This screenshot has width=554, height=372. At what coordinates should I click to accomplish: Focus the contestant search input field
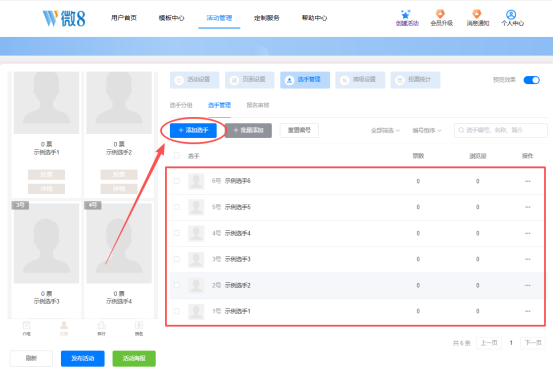pos(501,130)
